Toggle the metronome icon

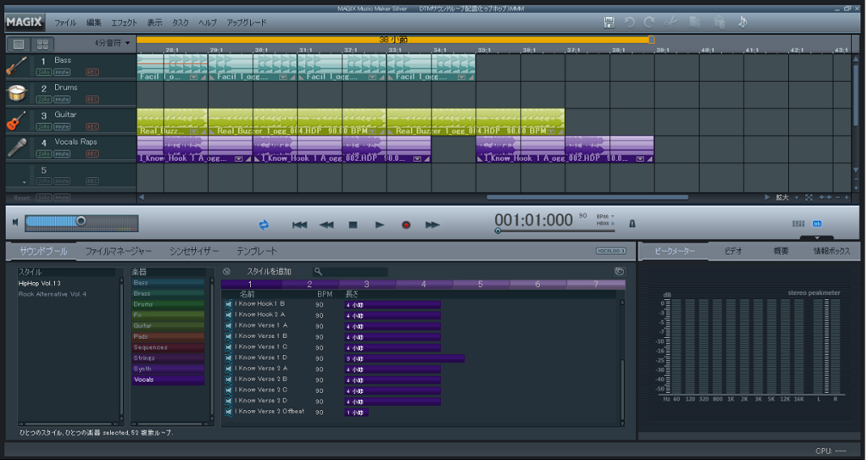click(x=632, y=224)
